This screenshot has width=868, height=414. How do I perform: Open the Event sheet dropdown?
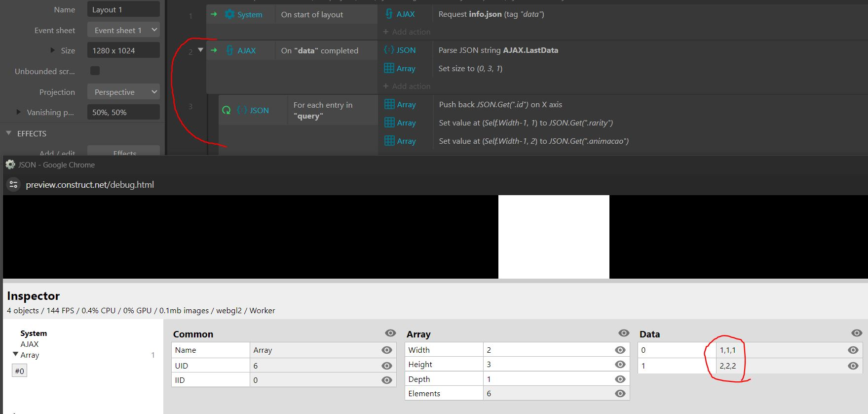point(123,30)
